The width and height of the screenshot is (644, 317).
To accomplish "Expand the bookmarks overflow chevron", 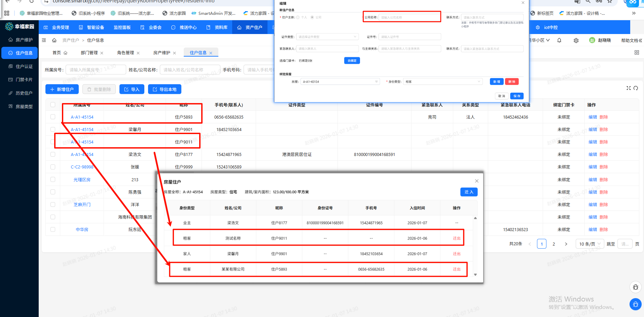I will (x=634, y=13).
